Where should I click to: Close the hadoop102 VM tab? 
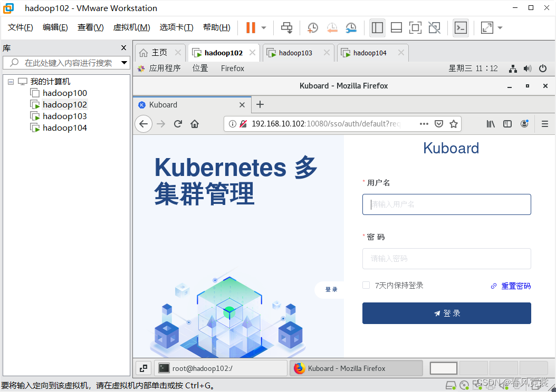[x=252, y=52]
